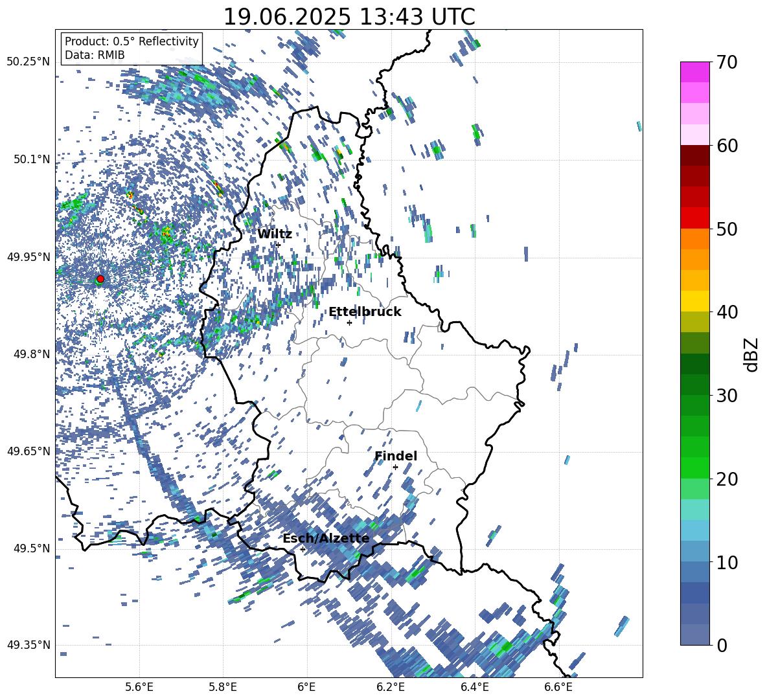Click the longitude label 6°E
Image resolution: width=767 pixels, height=700 pixels.
pyautogui.click(x=306, y=687)
